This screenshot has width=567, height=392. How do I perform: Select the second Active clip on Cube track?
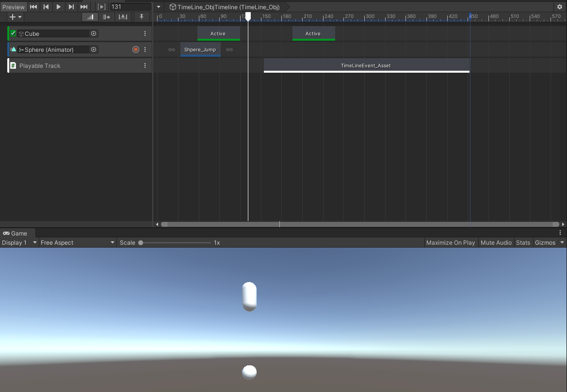click(x=313, y=33)
